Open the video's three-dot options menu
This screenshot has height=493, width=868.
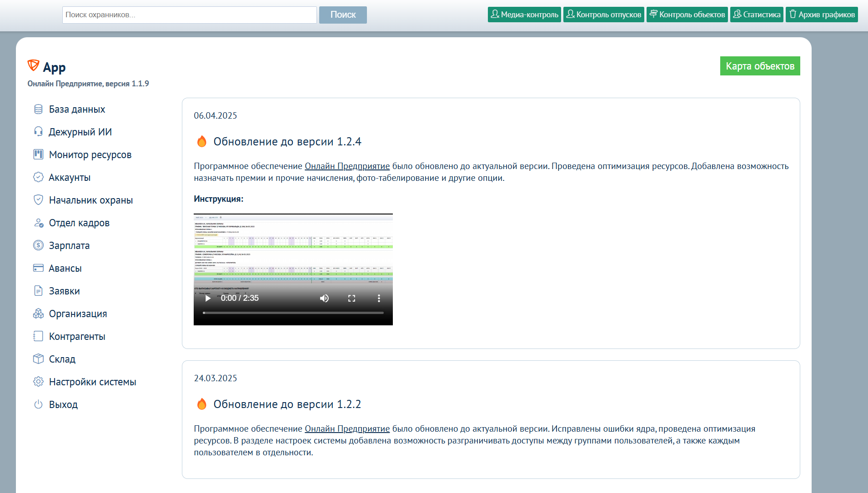tap(379, 298)
